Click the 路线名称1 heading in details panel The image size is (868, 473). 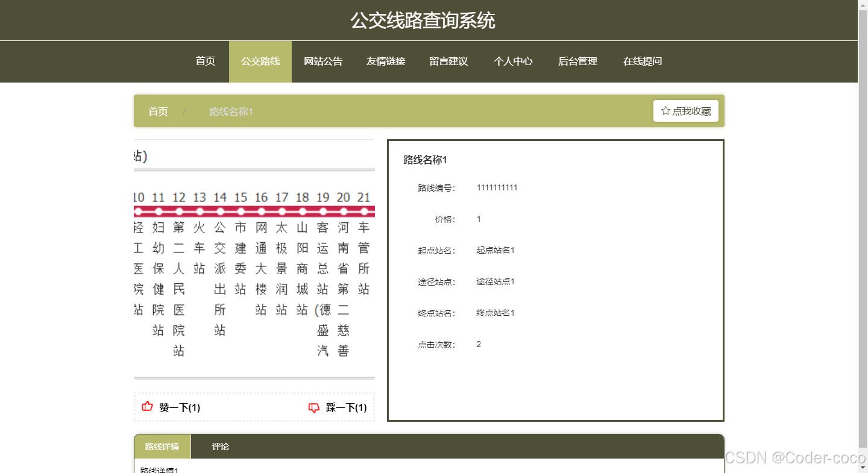426,160
